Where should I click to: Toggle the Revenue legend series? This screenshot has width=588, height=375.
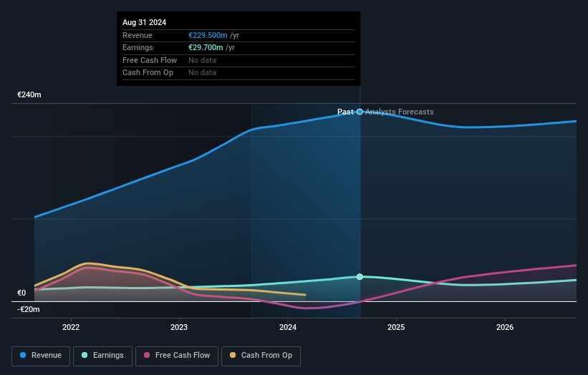pos(41,356)
